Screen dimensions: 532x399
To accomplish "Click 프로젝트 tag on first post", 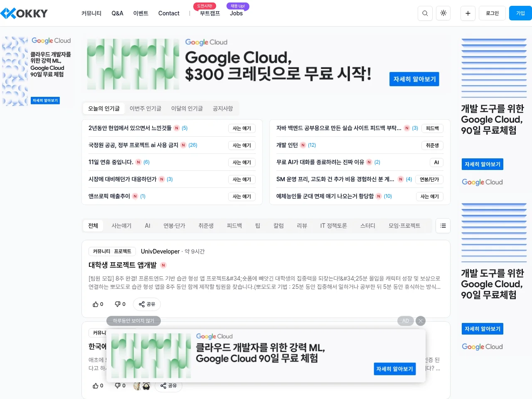I will pyautogui.click(x=123, y=251).
